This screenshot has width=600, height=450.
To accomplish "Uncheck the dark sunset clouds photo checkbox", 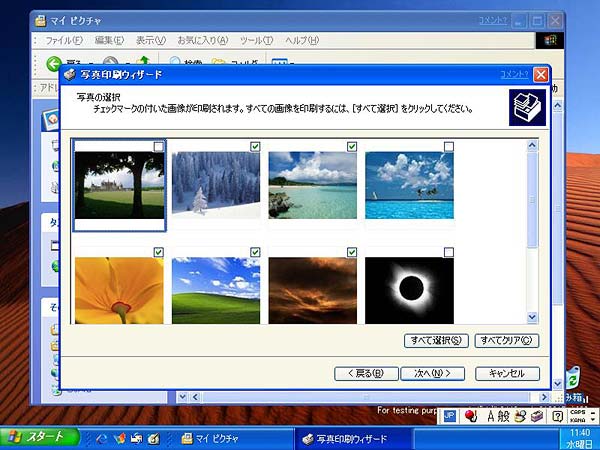I will click(352, 252).
